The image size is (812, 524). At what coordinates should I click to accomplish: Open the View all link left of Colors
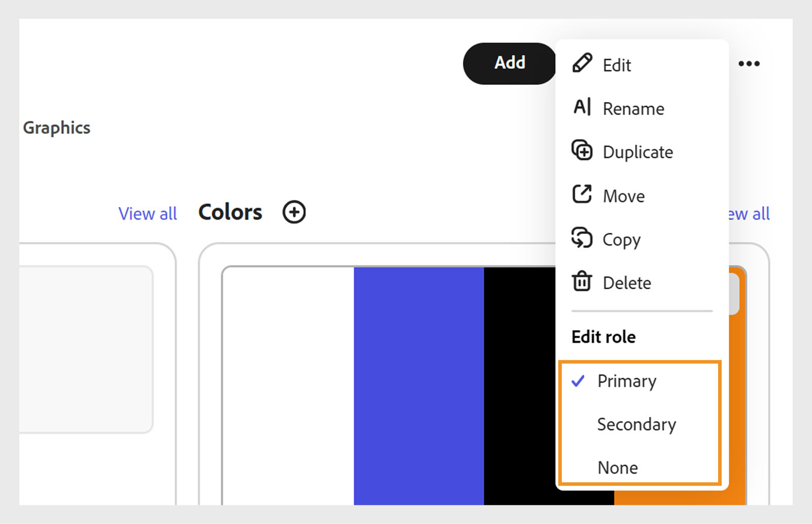148,214
